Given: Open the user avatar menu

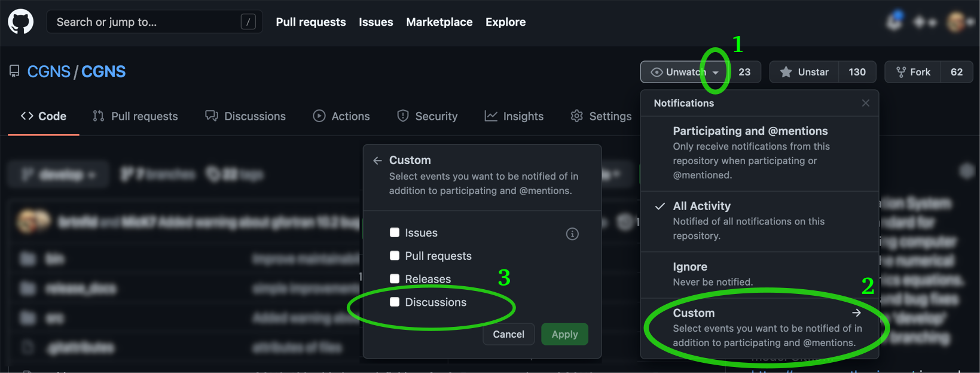Looking at the screenshot, I should [960, 22].
